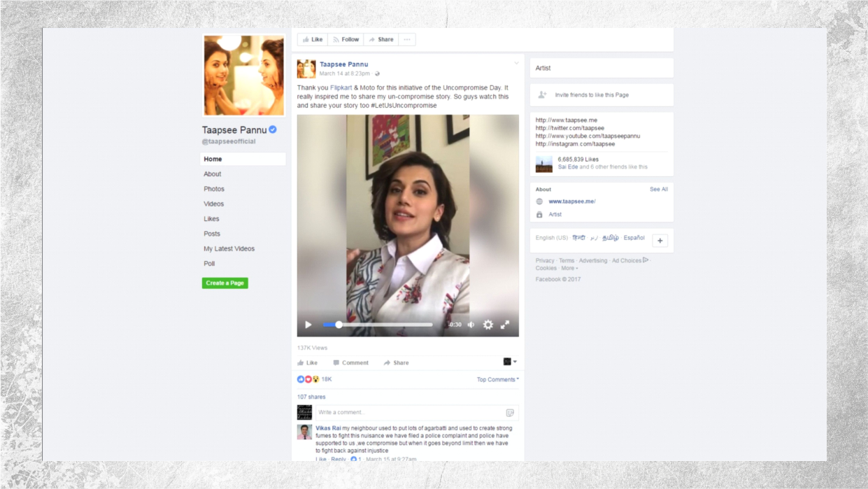The height and width of the screenshot is (489, 868).
Task: Open the Sai Ede friend link
Action: coord(568,167)
